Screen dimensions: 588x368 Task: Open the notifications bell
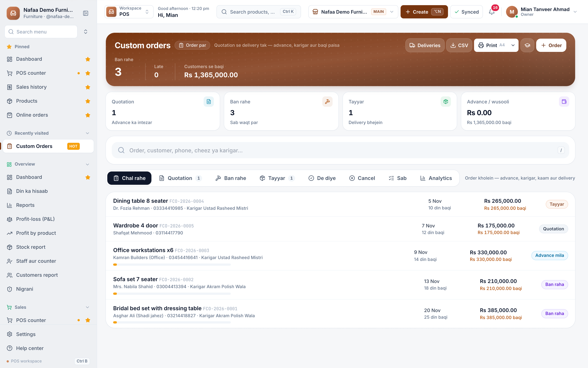click(492, 12)
